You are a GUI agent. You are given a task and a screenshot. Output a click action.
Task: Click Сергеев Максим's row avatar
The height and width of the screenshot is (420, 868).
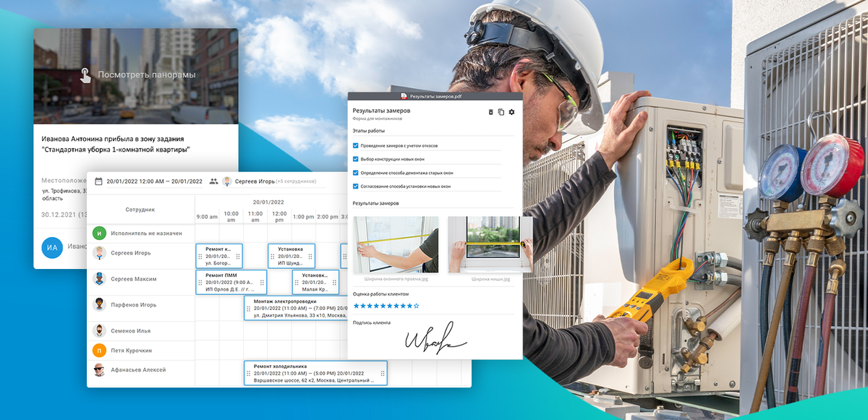pos(100,279)
